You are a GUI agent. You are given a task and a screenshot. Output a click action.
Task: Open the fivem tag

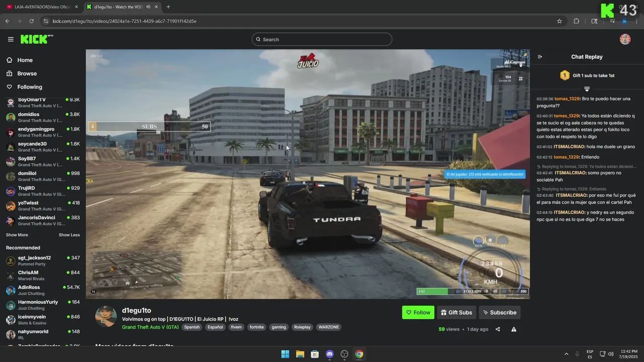pos(236,327)
